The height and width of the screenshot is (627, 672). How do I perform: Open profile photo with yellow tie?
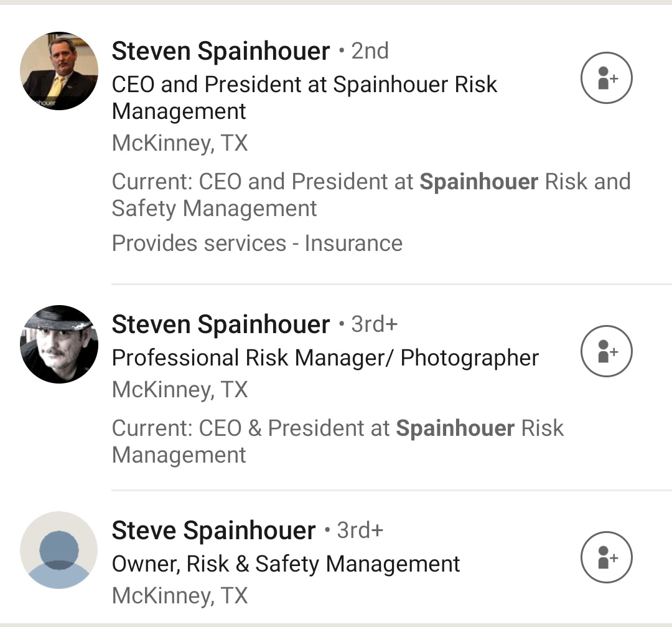pyautogui.click(x=59, y=71)
